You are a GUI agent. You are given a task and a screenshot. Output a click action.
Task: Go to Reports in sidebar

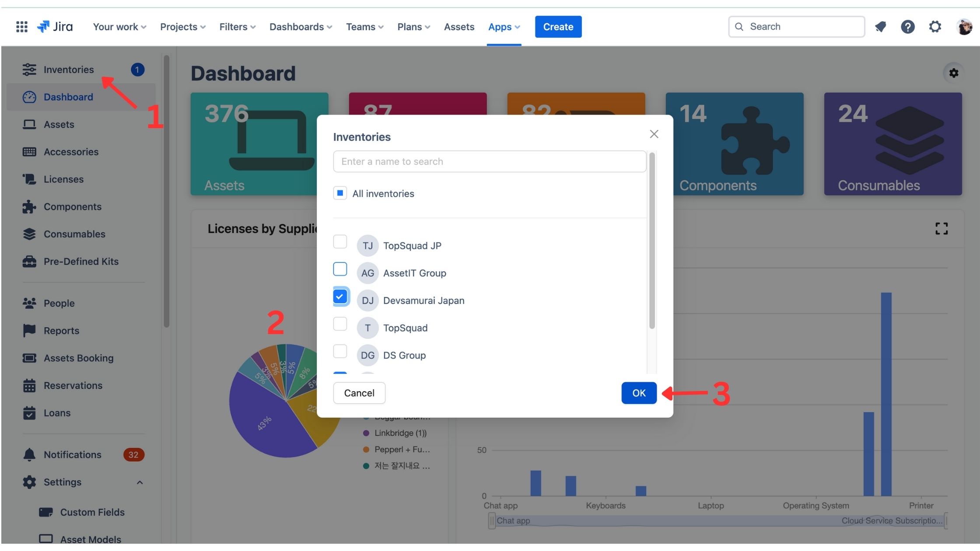[x=61, y=331]
